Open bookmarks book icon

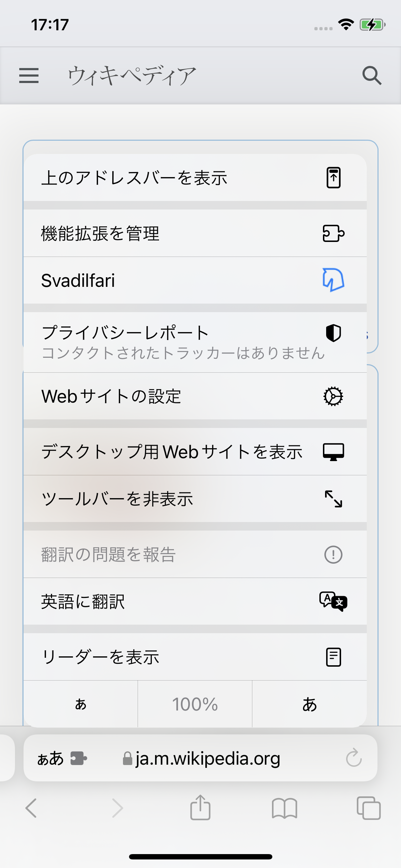point(284,808)
